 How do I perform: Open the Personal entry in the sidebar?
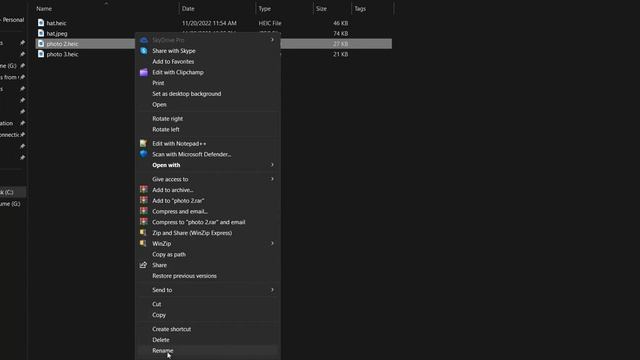12,20
